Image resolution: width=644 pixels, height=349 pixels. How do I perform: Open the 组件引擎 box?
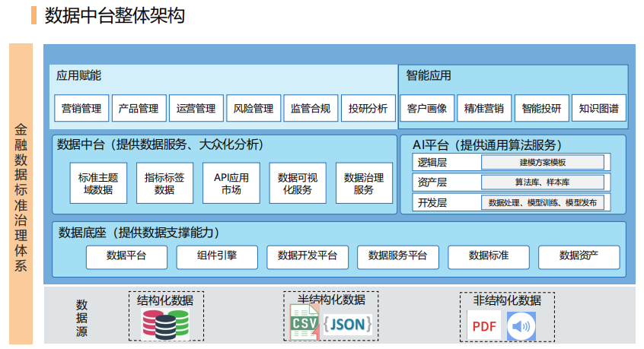(217, 257)
